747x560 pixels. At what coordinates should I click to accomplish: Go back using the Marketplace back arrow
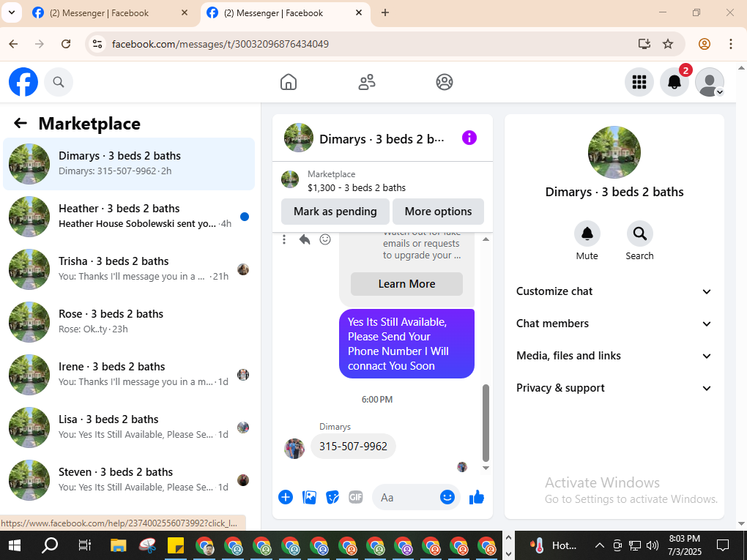click(20, 123)
